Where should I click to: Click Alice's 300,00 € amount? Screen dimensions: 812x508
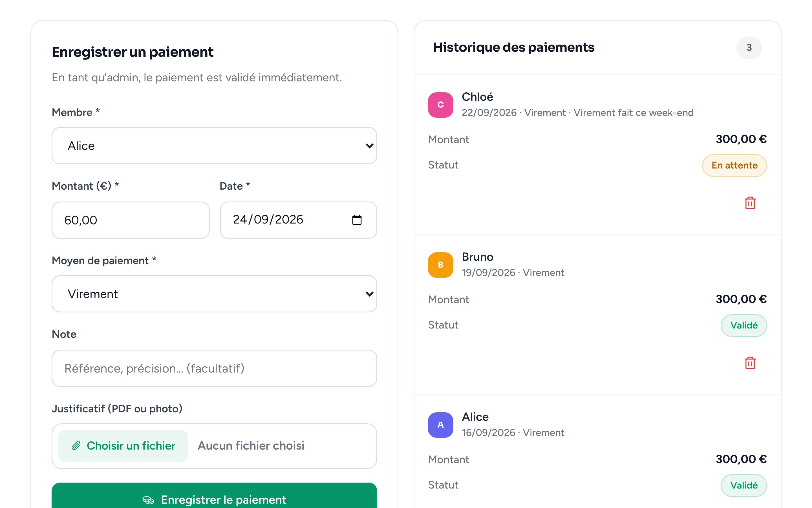[x=741, y=459]
